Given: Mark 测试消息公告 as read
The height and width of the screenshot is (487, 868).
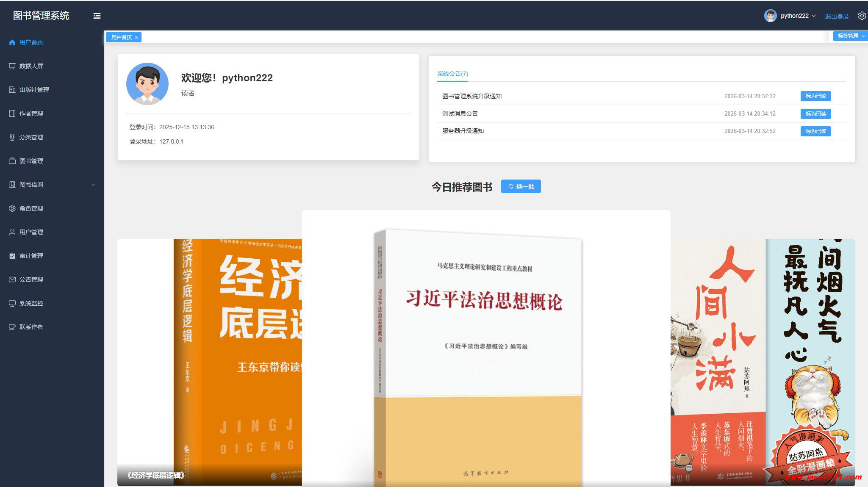Looking at the screenshot, I should click(815, 113).
